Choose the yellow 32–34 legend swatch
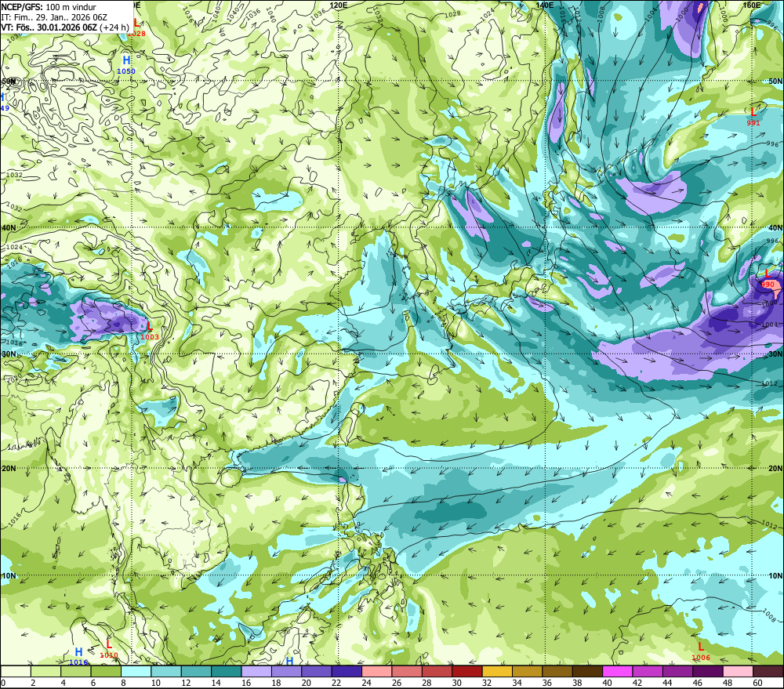The width and height of the screenshot is (784, 689). [497, 671]
